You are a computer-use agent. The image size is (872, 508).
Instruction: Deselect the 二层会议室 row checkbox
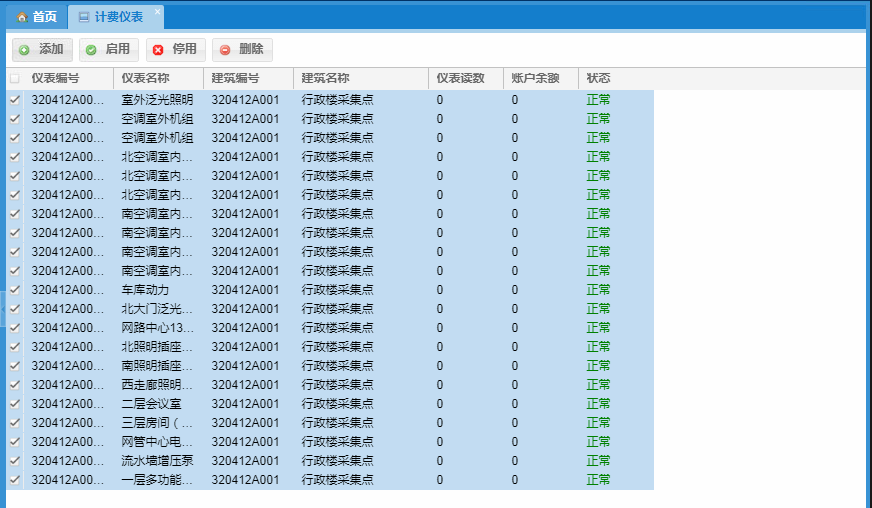tap(14, 404)
